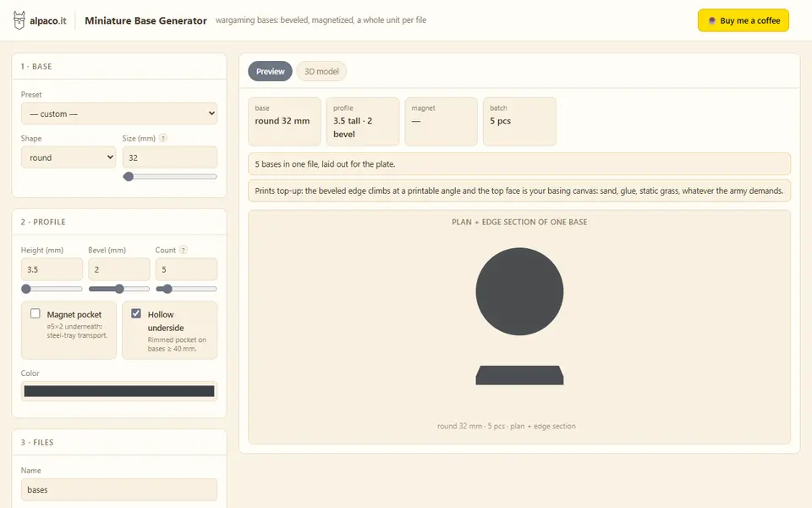
Task: Click the '2 · PROFILE' section header
Action: [x=43, y=222]
